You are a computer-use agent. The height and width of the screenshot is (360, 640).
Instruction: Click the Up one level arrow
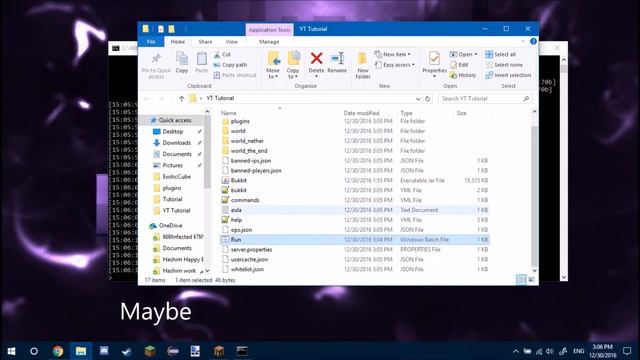182,98
